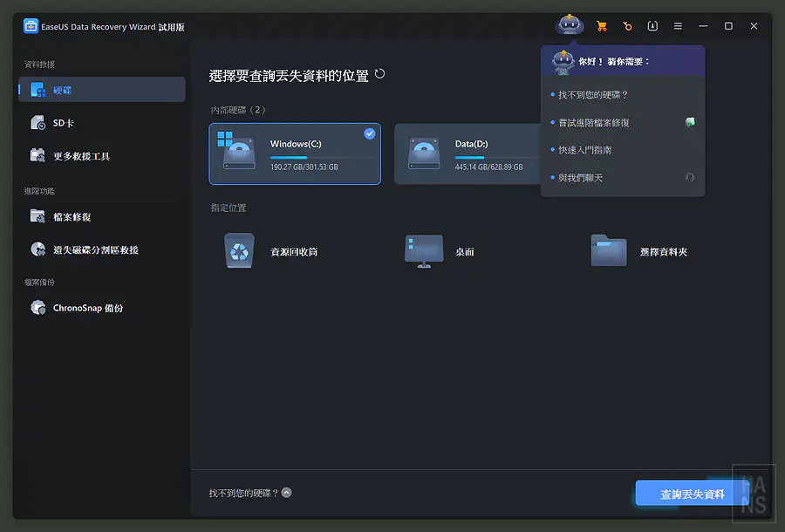This screenshot has width=785, height=532.
Task: Open the assistant robot dropdown panel
Action: pyautogui.click(x=570, y=25)
